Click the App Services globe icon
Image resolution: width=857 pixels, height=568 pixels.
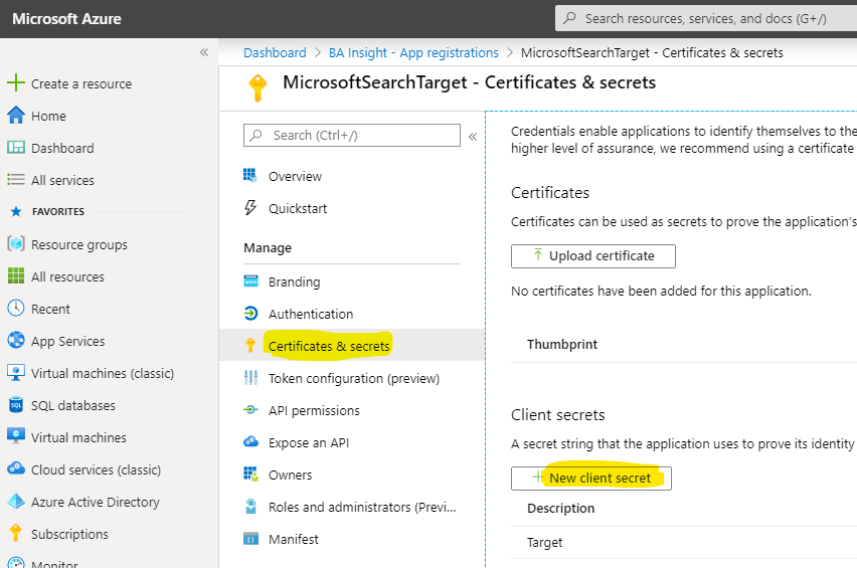tap(15, 341)
